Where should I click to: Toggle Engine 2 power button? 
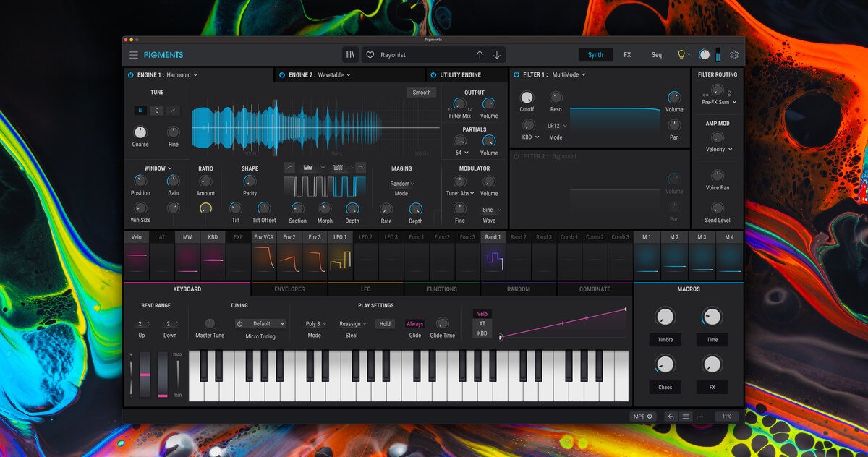[281, 74]
